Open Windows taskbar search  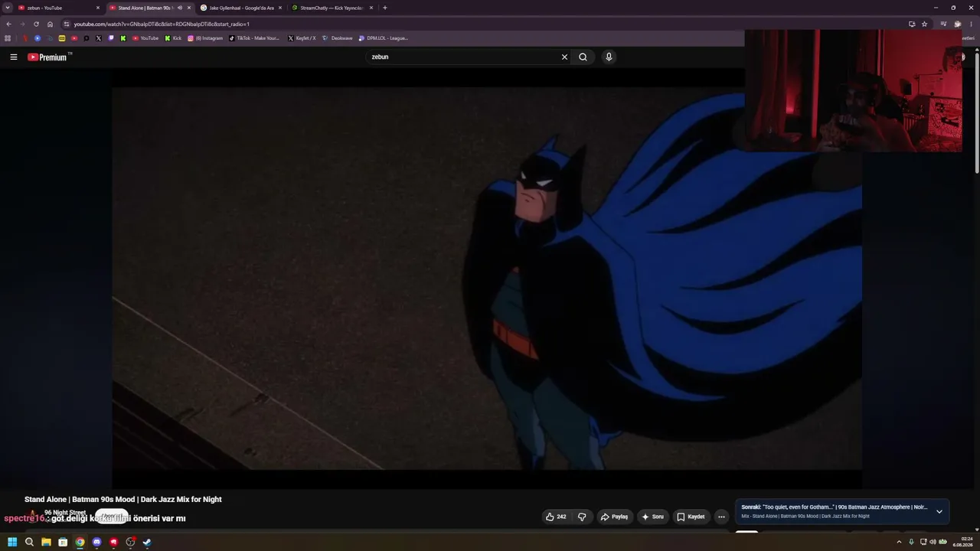pyautogui.click(x=29, y=542)
